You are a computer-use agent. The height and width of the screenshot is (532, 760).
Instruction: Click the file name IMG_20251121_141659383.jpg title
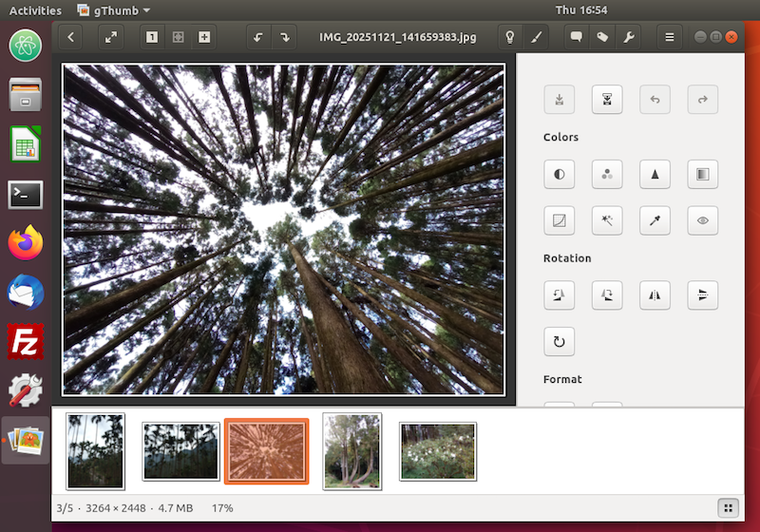pyautogui.click(x=397, y=37)
